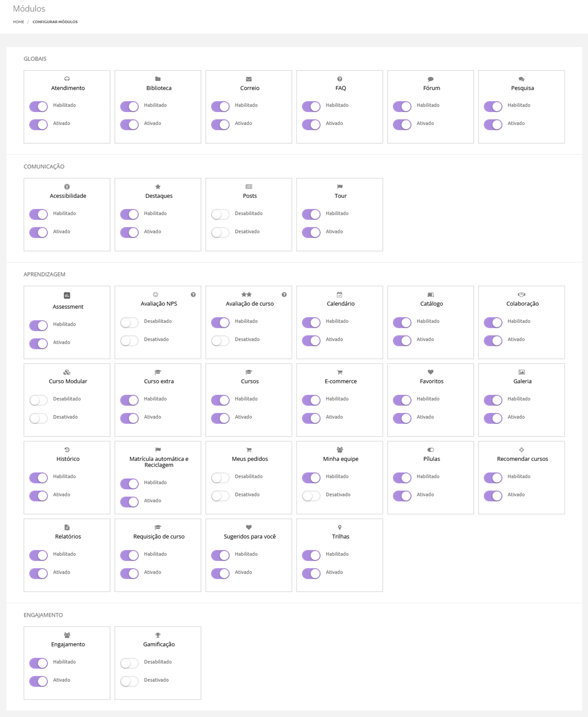Activate the Avaliação de curso Desativado toggle

pyautogui.click(x=220, y=341)
